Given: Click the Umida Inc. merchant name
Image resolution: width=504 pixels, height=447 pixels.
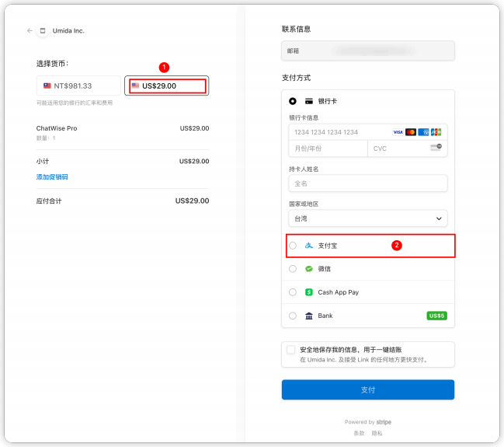Looking at the screenshot, I should pyautogui.click(x=68, y=31).
